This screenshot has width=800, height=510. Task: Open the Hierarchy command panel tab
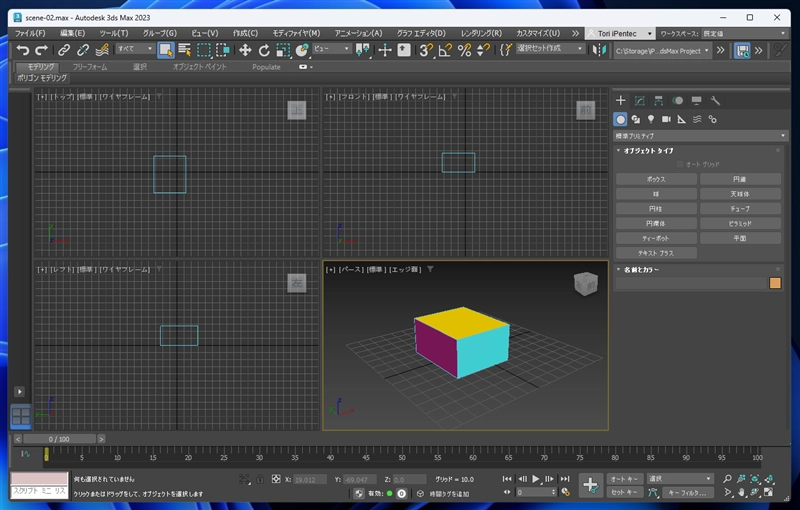click(x=659, y=100)
